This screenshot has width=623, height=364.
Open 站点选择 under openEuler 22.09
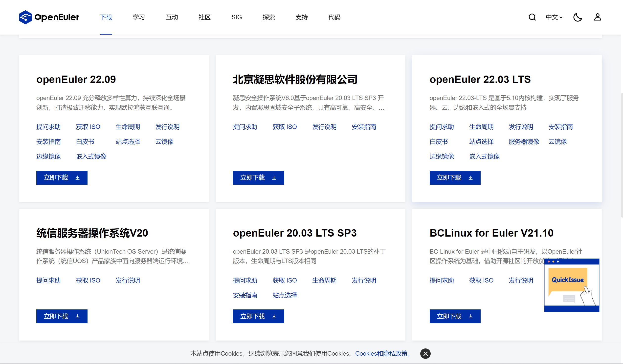pyautogui.click(x=128, y=142)
